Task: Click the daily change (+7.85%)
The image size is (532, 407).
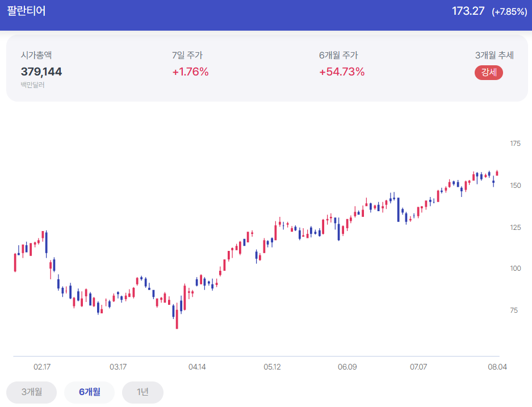Action: point(509,11)
